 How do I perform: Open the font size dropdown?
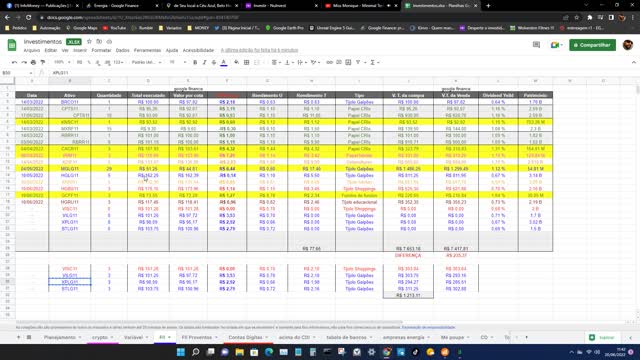(178, 62)
